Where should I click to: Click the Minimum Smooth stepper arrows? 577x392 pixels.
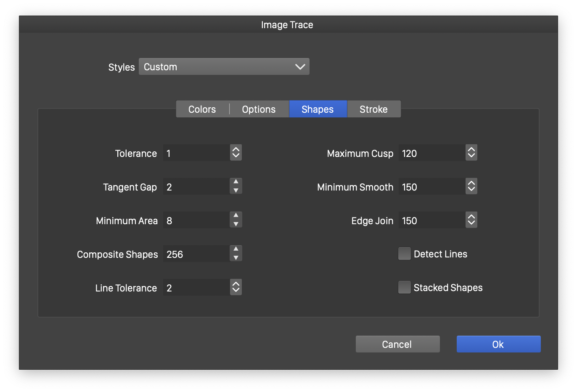point(471,186)
